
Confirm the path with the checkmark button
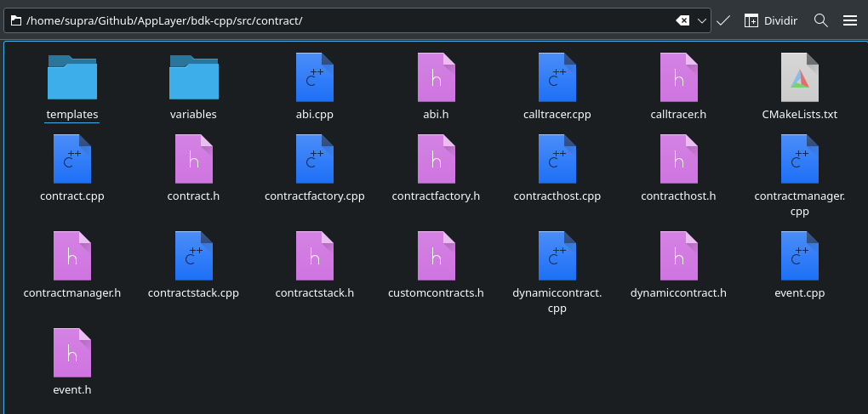tap(723, 21)
